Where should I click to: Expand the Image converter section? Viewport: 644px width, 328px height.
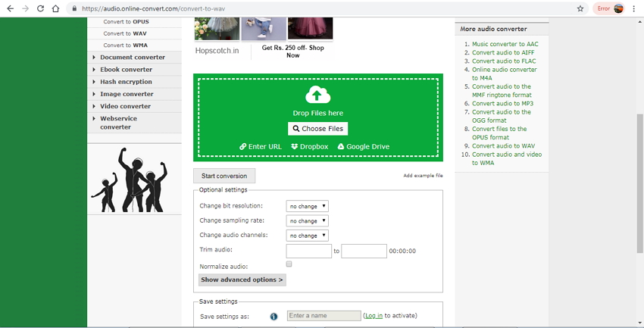[127, 94]
